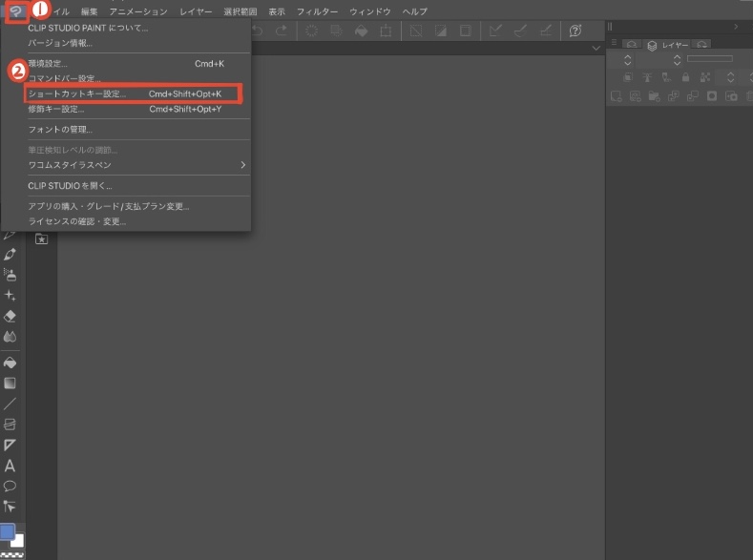Click Clear Outside Selection icon
The width and height of the screenshot is (753, 560).
point(337,31)
